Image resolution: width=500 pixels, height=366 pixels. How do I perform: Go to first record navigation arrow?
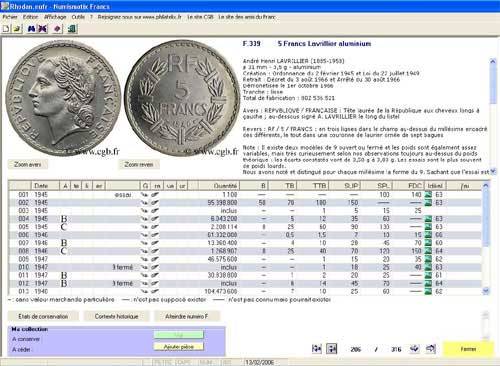coord(316,349)
